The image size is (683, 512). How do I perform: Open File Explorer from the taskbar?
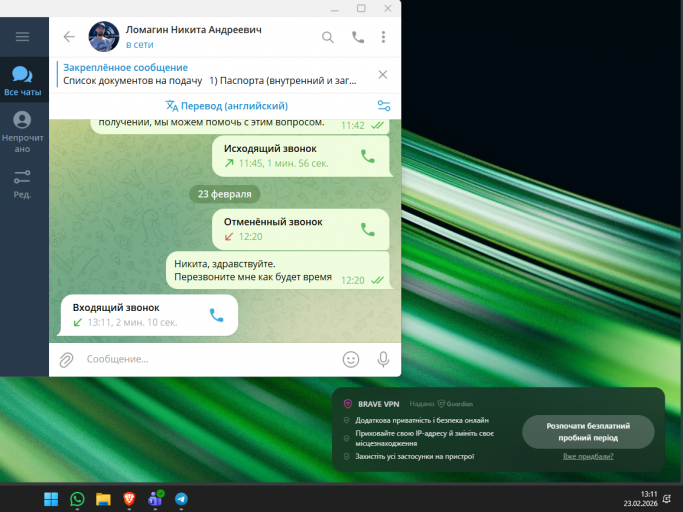(103, 499)
